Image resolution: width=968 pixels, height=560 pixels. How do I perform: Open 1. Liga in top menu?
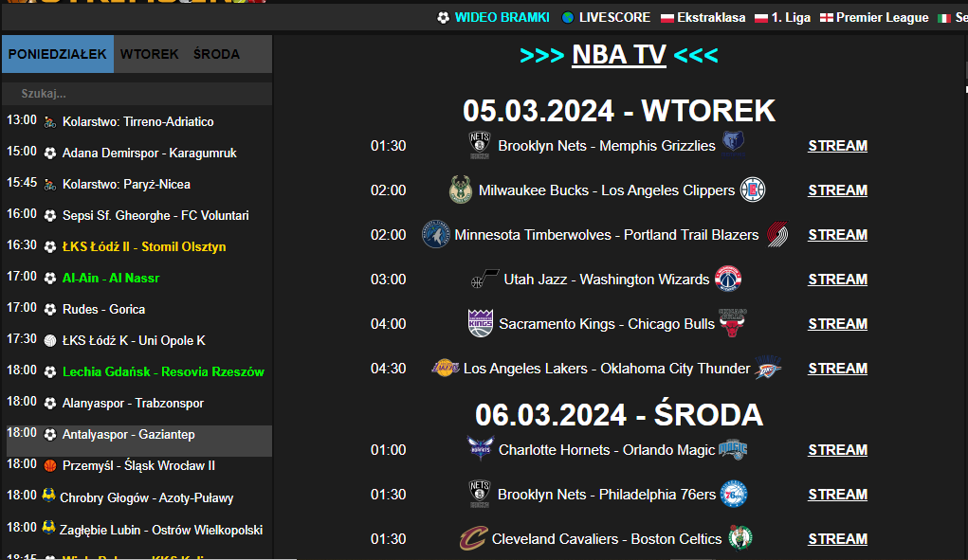coord(791,18)
